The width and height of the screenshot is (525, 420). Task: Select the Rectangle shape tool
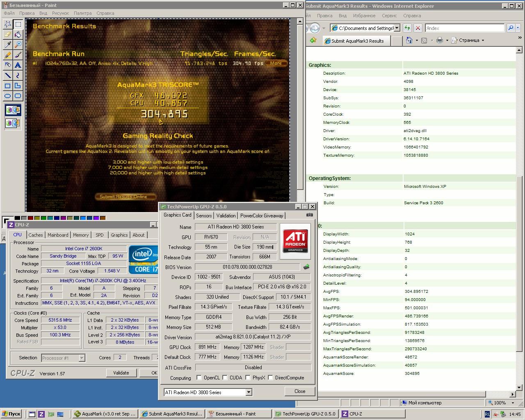7,86
